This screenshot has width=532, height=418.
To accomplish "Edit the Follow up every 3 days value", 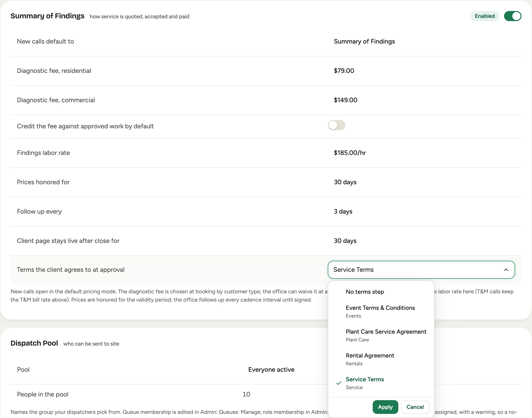I will pos(343,212).
